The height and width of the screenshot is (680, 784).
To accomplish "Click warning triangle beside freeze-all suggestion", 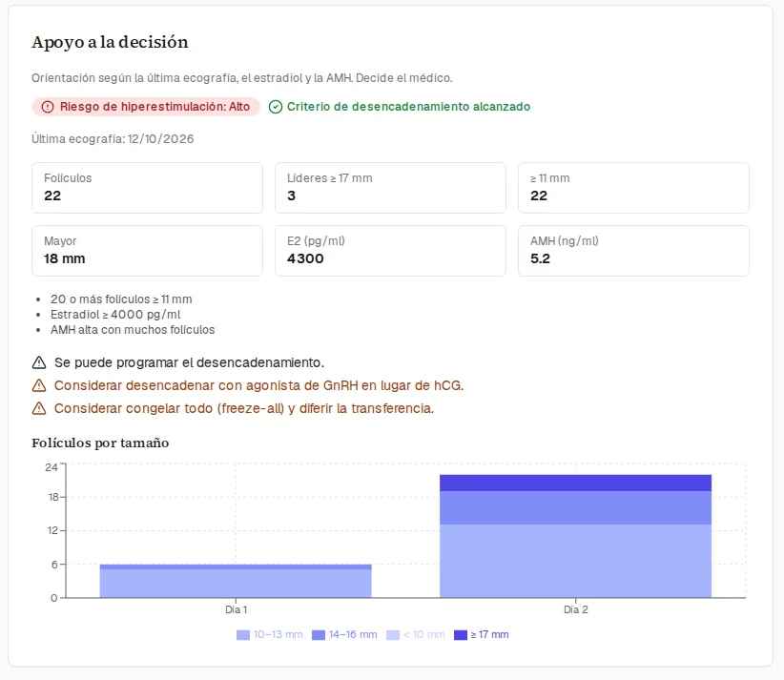I will 39,408.
